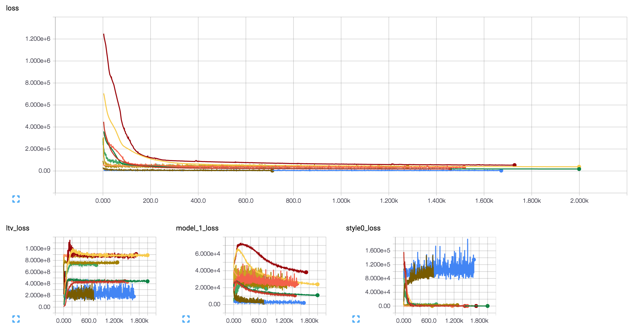Image resolution: width=644 pixels, height=332 pixels.
Task: Click the 8.000e+5 y-axis label on loss chart
Action: 38,83
